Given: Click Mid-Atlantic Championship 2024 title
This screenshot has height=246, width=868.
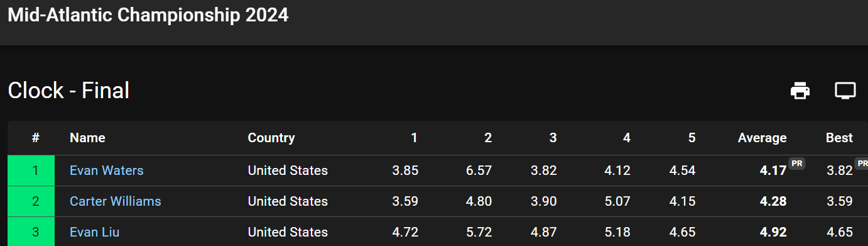Looking at the screenshot, I should tap(148, 15).
